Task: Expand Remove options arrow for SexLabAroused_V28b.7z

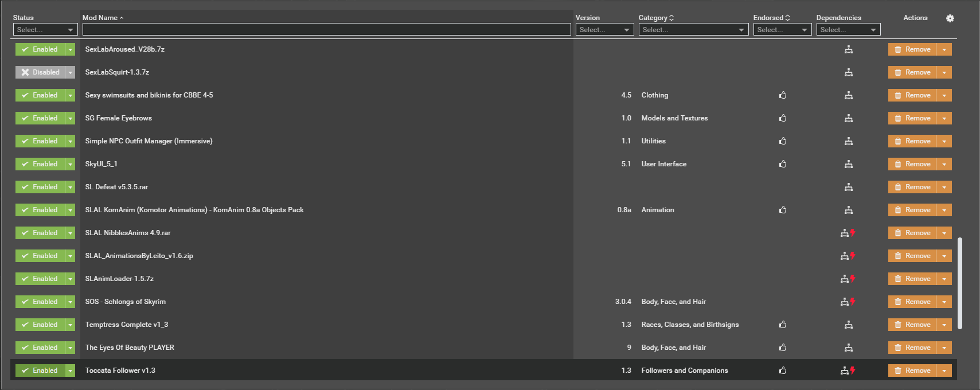Action: pyautogui.click(x=944, y=49)
